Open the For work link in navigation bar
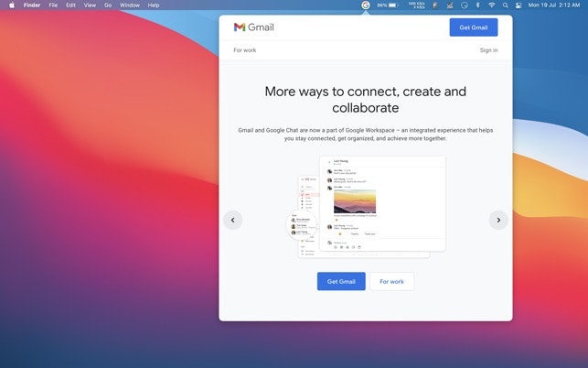 (x=245, y=50)
